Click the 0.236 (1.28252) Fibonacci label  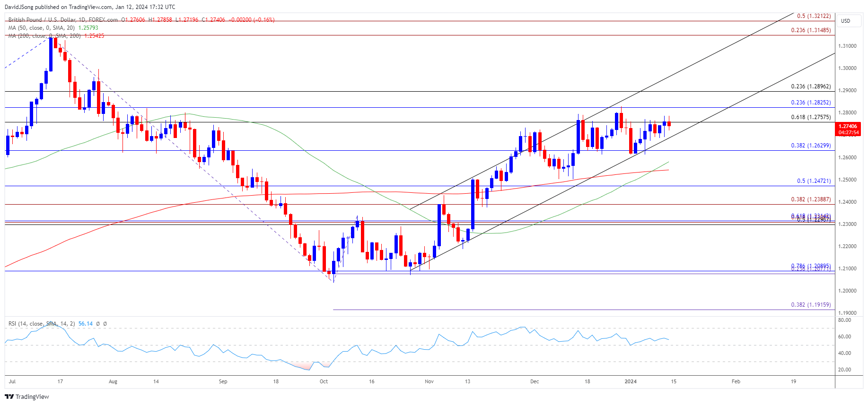pyautogui.click(x=811, y=103)
